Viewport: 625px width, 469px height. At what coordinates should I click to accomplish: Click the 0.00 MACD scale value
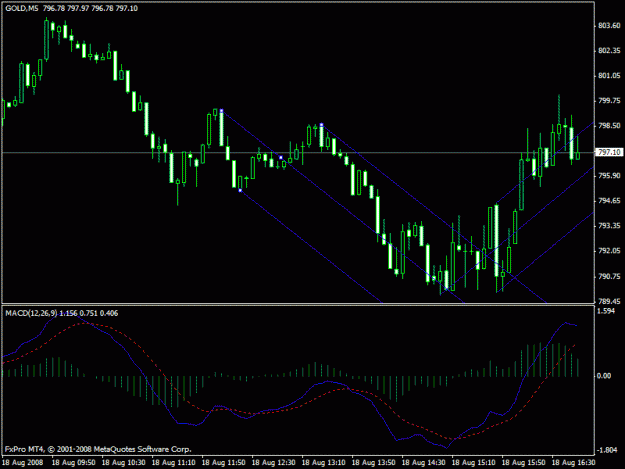[603, 376]
